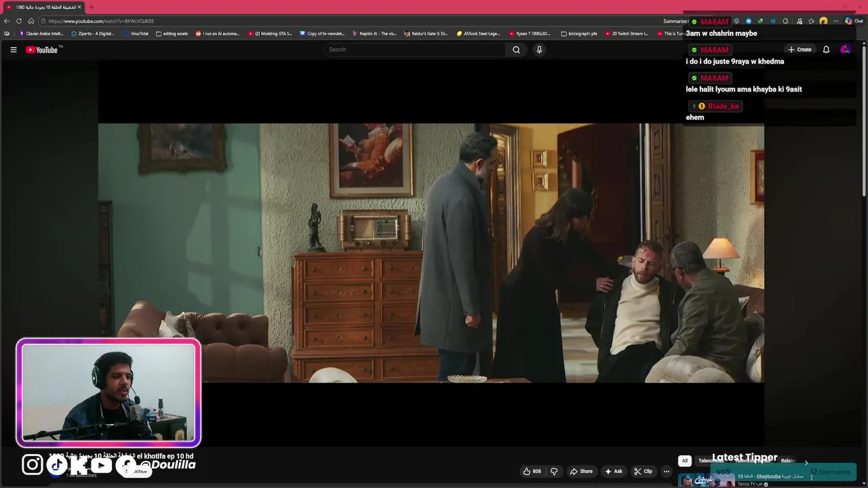Dislike the video with thumbs down
The height and width of the screenshot is (488, 868).
(x=554, y=471)
